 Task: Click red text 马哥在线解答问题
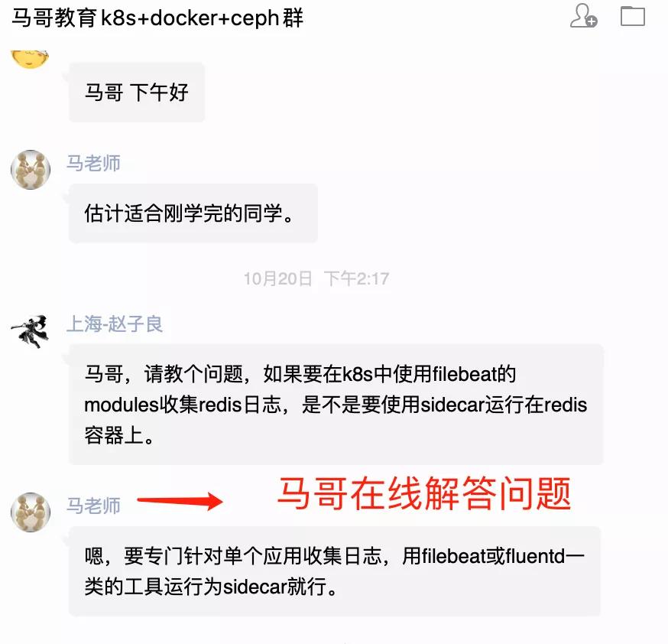(424, 493)
